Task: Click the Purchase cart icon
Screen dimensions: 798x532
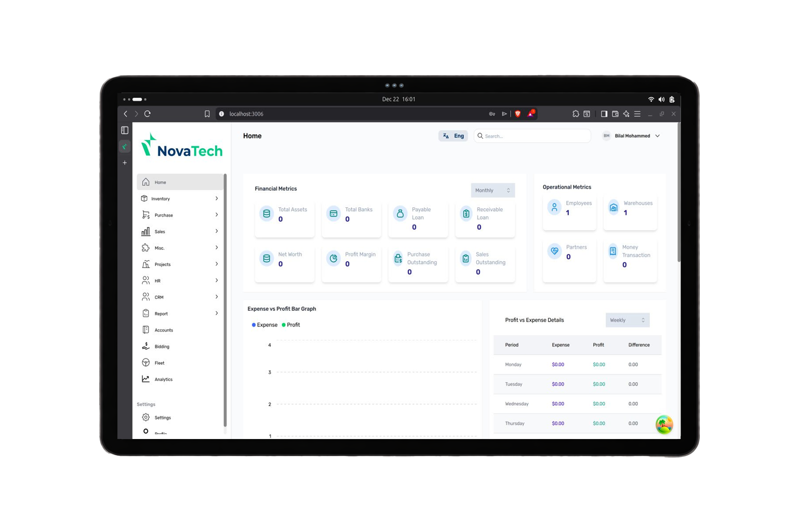Action: tap(145, 215)
